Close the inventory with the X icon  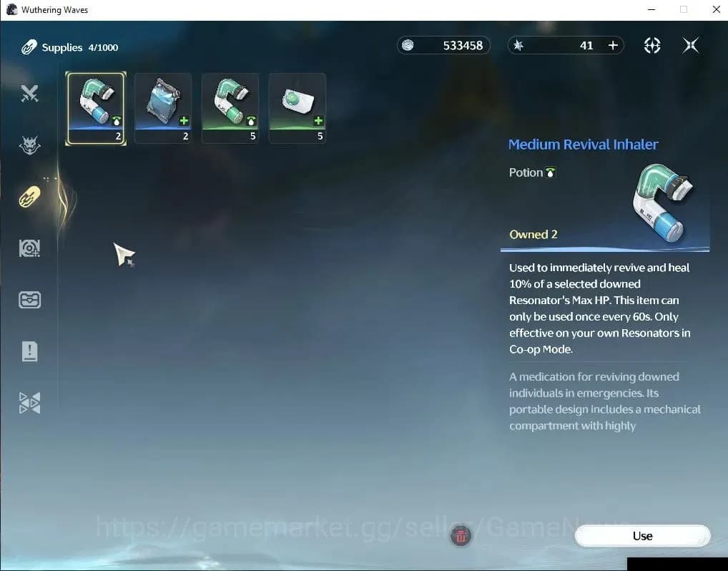690,45
